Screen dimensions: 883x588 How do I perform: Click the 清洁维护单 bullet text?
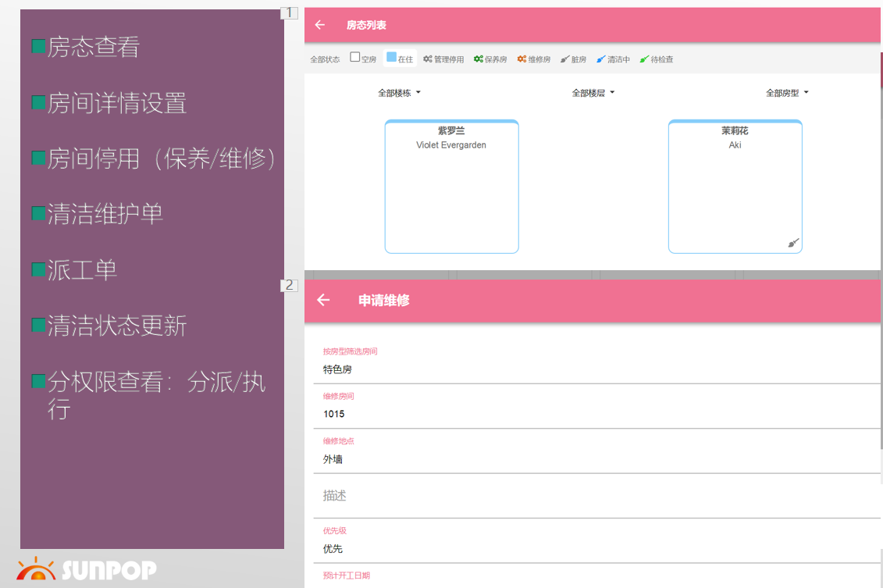pyautogui.click(x=105, y=214)
